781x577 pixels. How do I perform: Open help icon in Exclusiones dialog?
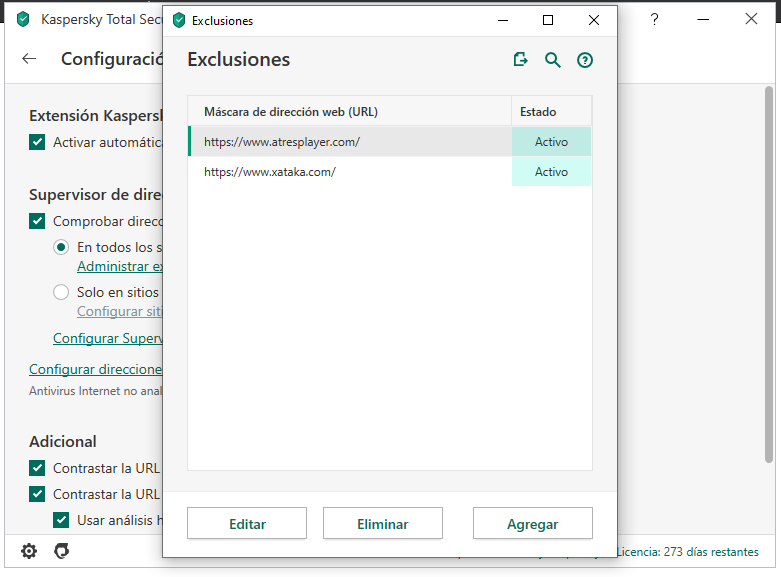tap(585, 60)
